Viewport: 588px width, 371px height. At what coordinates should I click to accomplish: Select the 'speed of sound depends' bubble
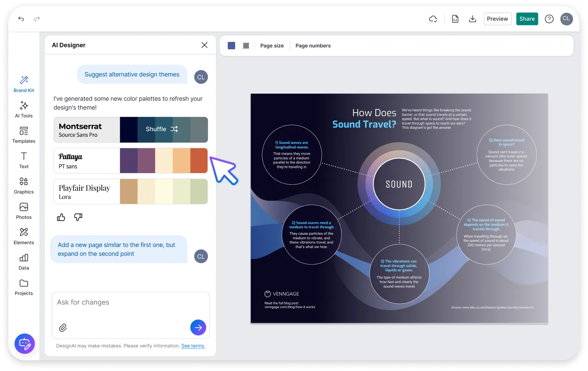coord(486,234)
